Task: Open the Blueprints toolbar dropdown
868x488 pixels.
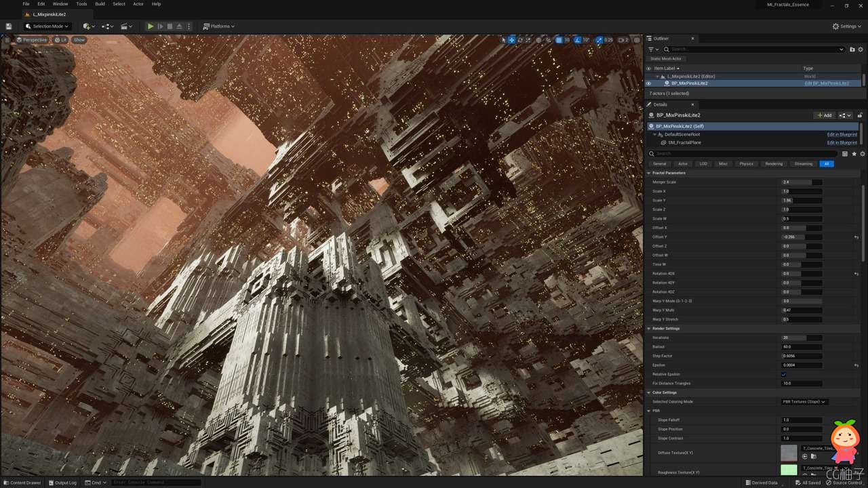Action: click(x=107, y=26)
